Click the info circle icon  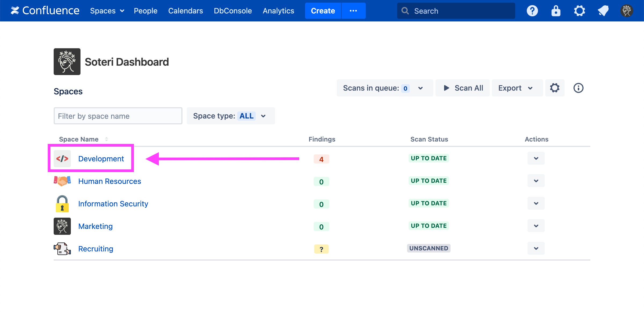coord(578,88)
